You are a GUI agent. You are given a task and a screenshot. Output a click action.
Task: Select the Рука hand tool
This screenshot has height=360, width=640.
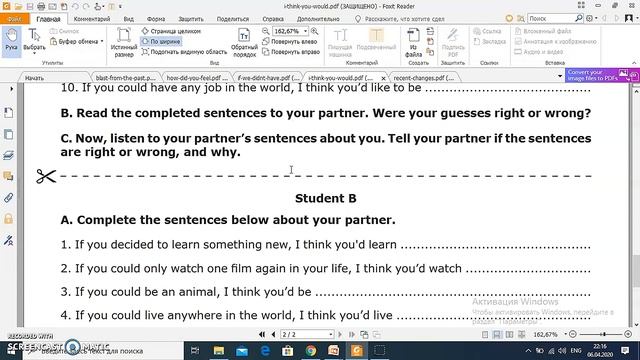[x=11, y=41]
